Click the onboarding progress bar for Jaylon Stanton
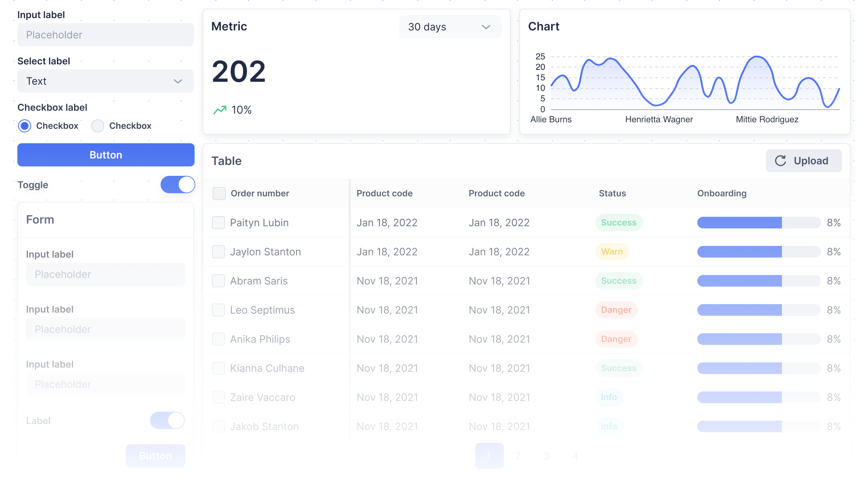The width and height of the screenshot is (868, 479). tap(758, 251)
